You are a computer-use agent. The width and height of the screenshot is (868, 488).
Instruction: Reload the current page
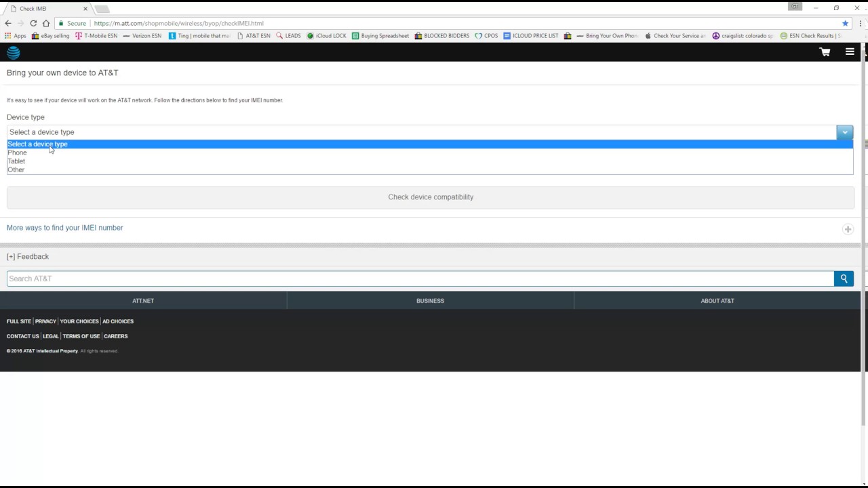pyautogui.click(x=33, y=23)
